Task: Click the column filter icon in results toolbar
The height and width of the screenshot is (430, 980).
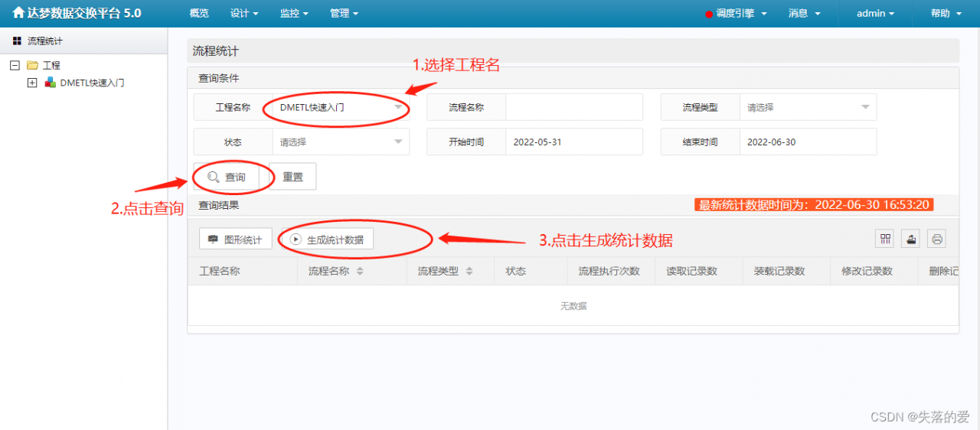Action: pos(885,239)
